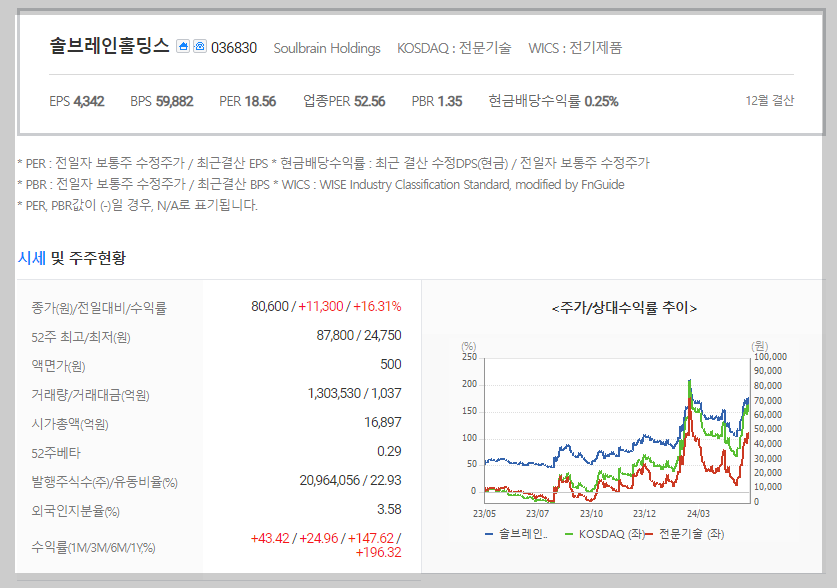837x588 pixels.
Task: Click the 87,800 / 24,750 value
Action: click(x=359, y=335)
